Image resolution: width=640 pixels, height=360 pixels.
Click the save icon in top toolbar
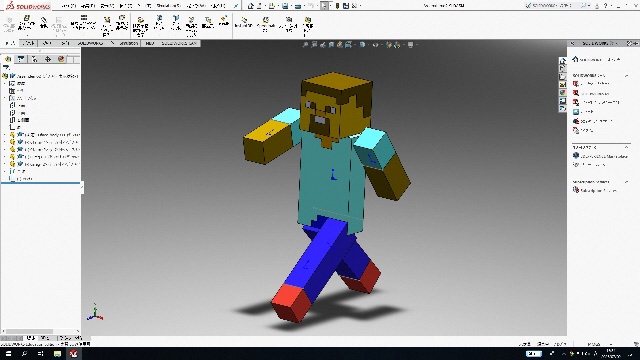tap(285, 6)
